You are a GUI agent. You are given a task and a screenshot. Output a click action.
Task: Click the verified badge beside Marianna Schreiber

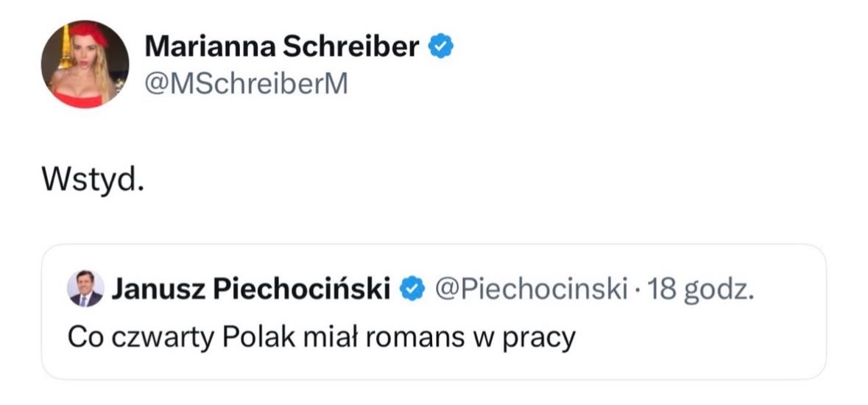pyautogui.click(x=440, y=47)
